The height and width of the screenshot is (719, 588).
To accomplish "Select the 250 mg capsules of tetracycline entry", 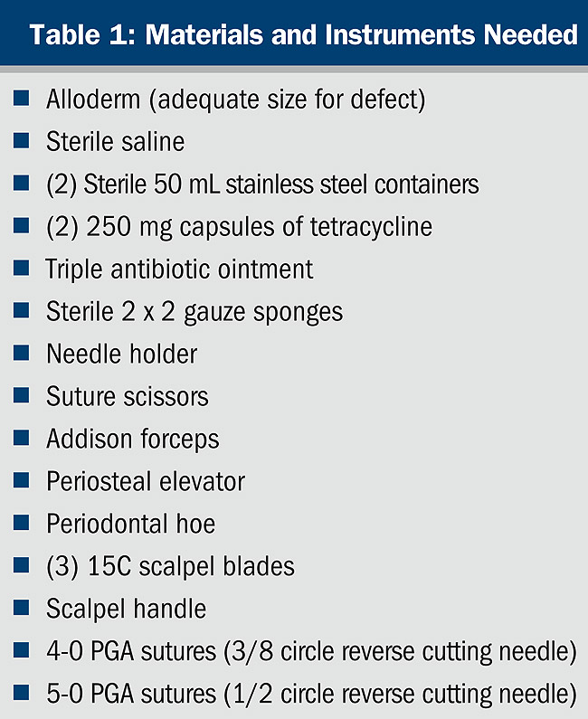I will click(x=239, y=226).
